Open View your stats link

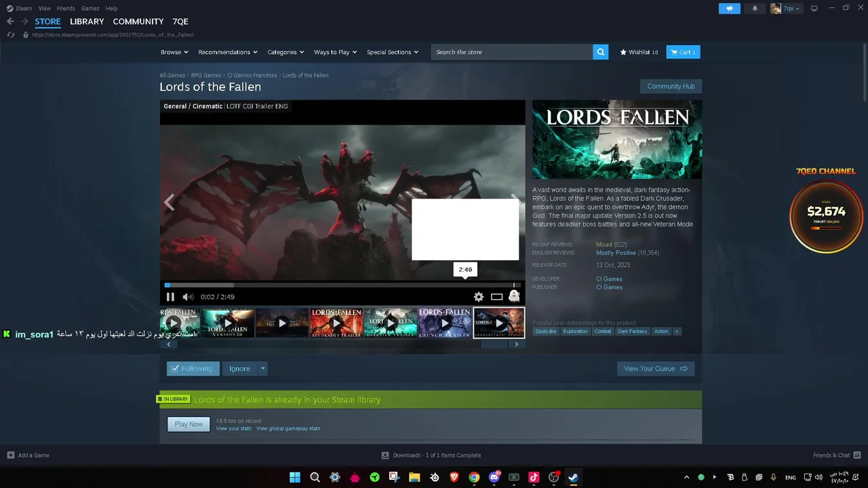pos(233,428)
